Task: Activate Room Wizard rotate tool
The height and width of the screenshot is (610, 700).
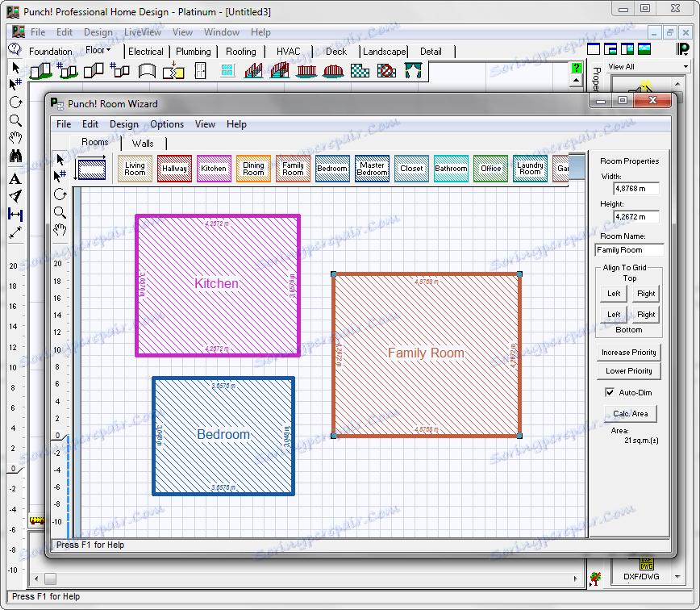Action: pyautogui.click(x=60, y=194)
